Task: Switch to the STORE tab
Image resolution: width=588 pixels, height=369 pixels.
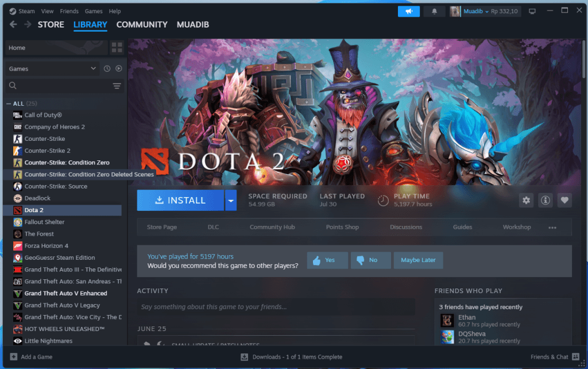Action: point(51,25)
